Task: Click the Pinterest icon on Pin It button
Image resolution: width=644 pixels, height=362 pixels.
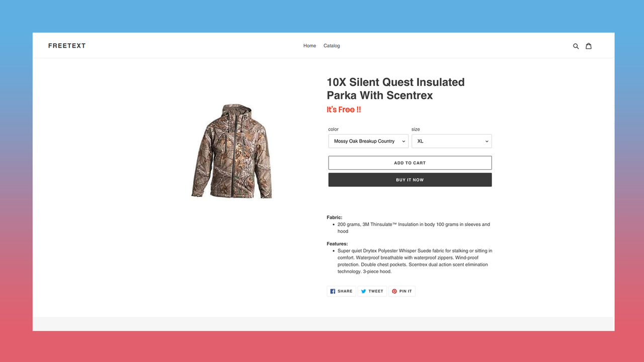Action: pyautogui.click(x=394, y=291)
